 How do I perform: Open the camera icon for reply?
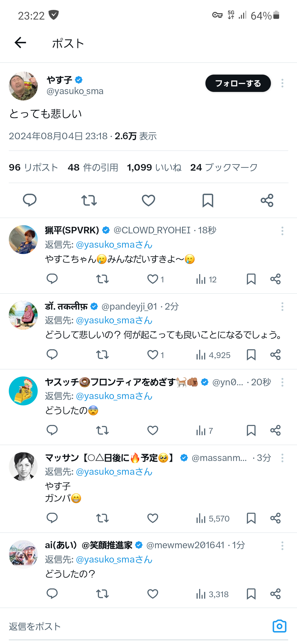(x=279, y=626)
